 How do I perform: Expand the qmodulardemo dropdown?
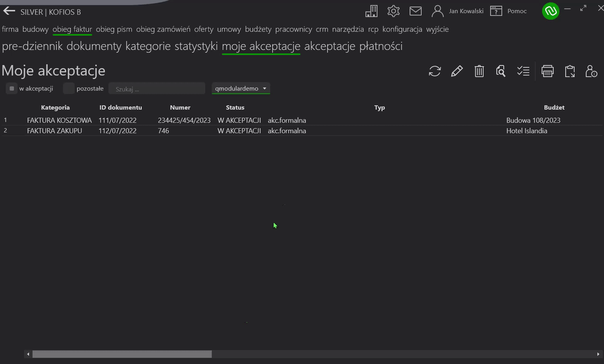241,88
